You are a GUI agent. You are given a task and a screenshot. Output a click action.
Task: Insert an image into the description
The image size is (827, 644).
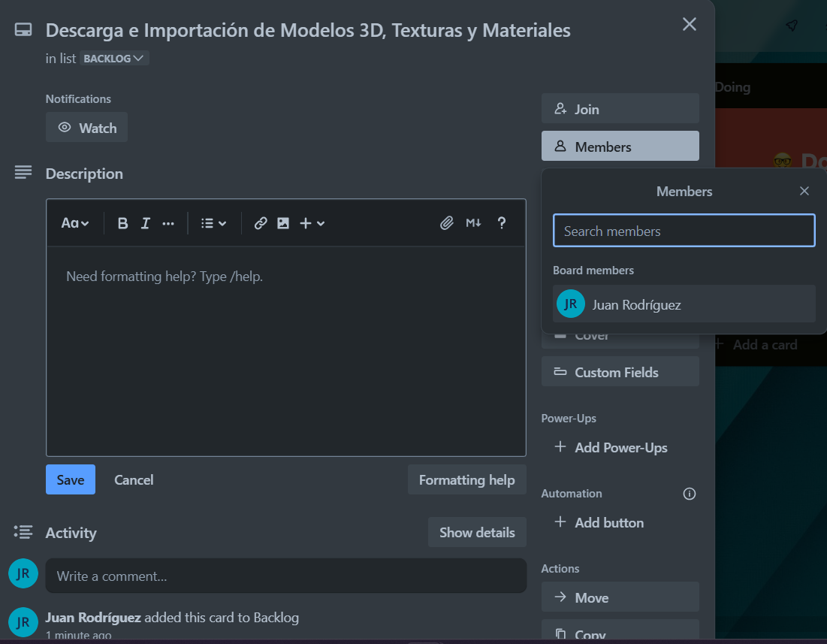click(x=283, y=222)
